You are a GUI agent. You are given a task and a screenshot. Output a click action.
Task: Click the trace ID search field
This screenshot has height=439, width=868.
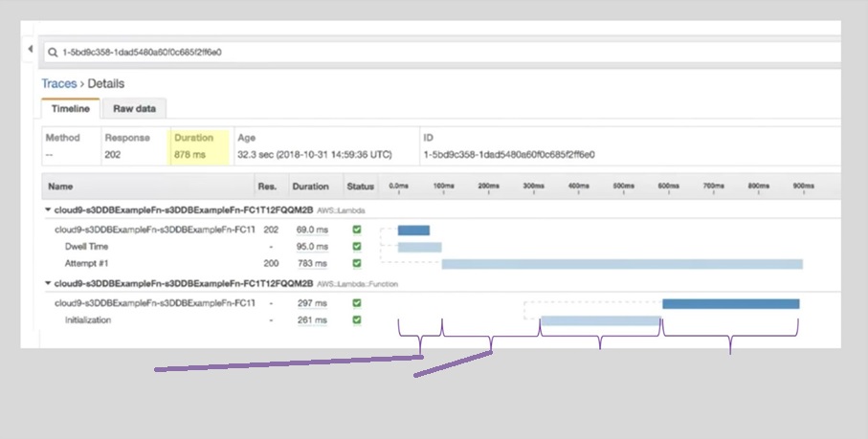(440, 52)
